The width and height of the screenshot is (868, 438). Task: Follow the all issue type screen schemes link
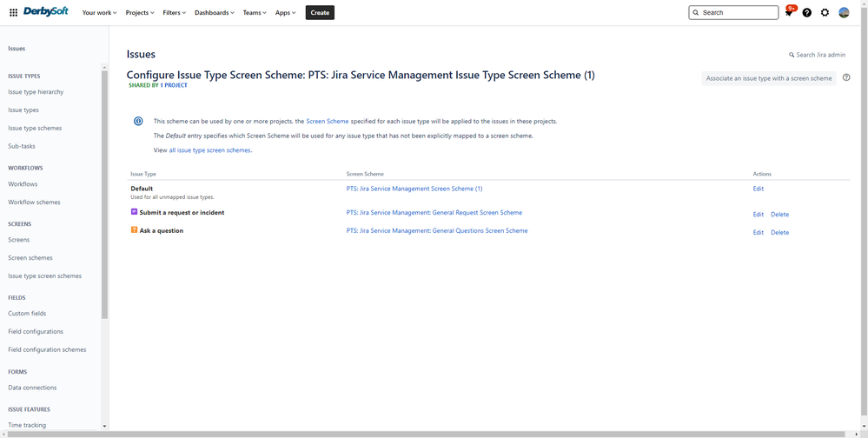click(209, 150)
